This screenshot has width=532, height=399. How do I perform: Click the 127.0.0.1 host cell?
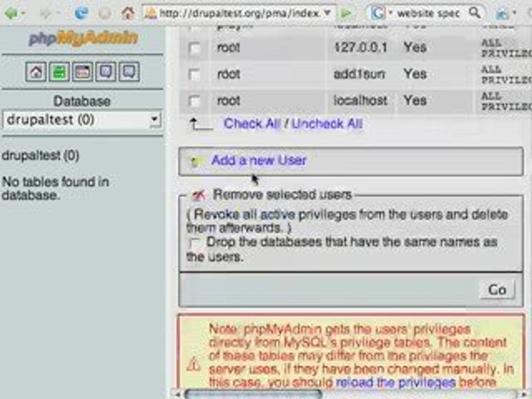click(x=360, y=48)
